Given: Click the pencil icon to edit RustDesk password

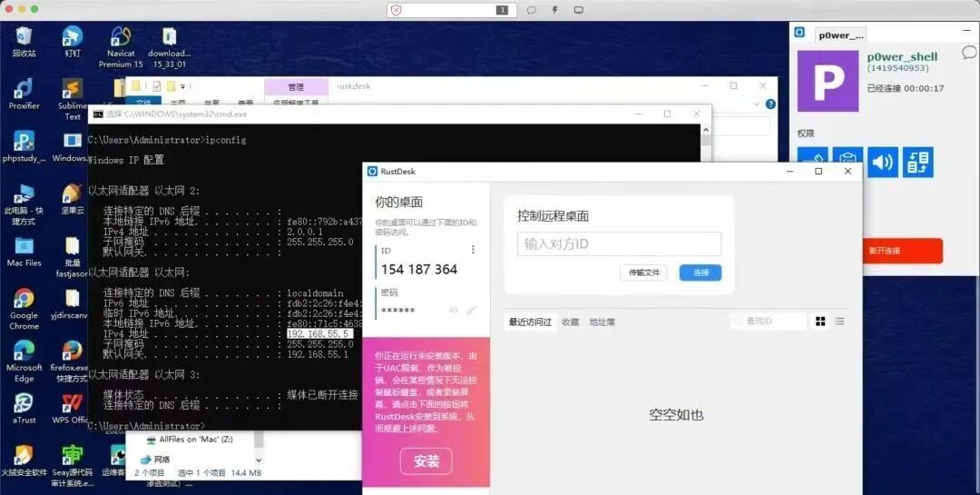Looking at the screenshot, I should (471, 310).
